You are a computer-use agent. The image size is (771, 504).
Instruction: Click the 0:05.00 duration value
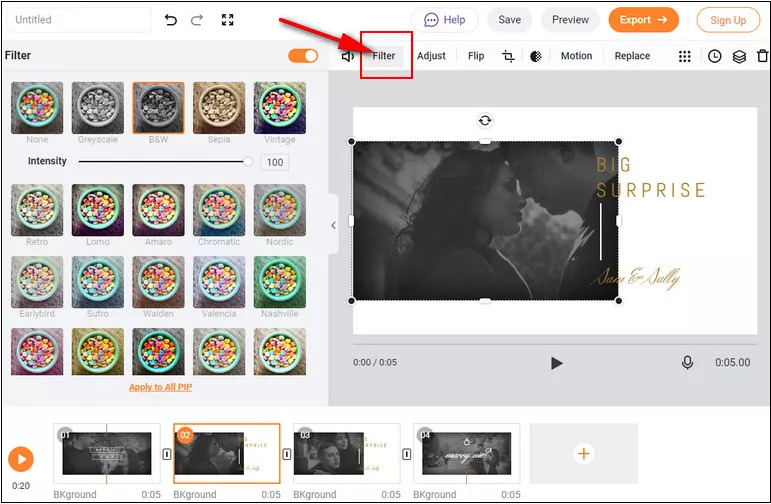click(732, 362)
